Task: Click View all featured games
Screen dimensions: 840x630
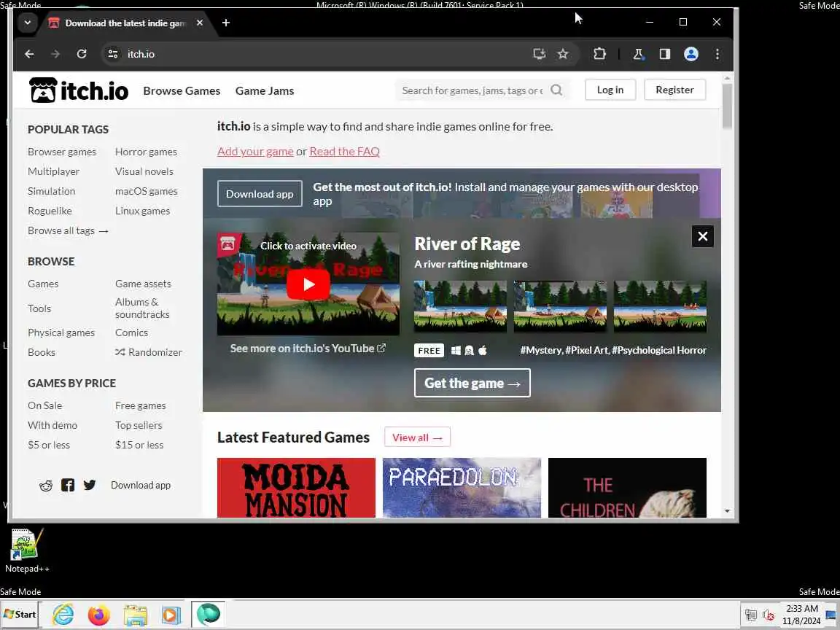Action: pyautogui.click(x=417, y=437)
